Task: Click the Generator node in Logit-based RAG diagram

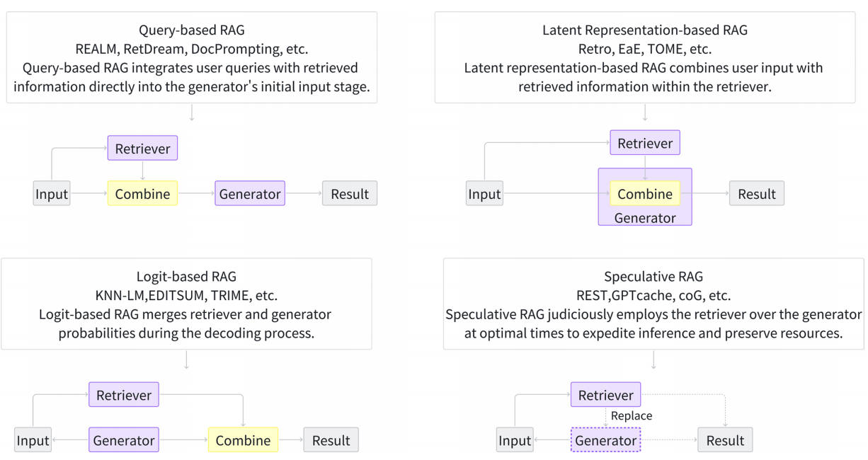Action: click(x=124, y=440)
